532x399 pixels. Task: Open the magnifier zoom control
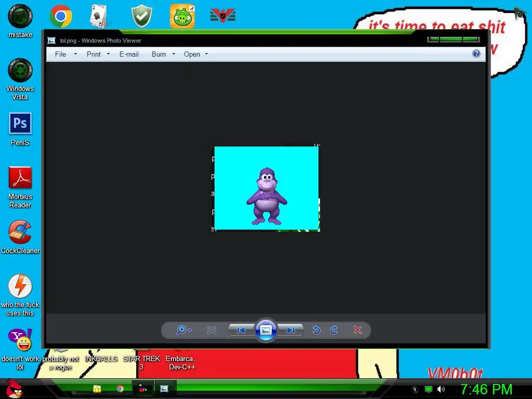click(184, 330)
